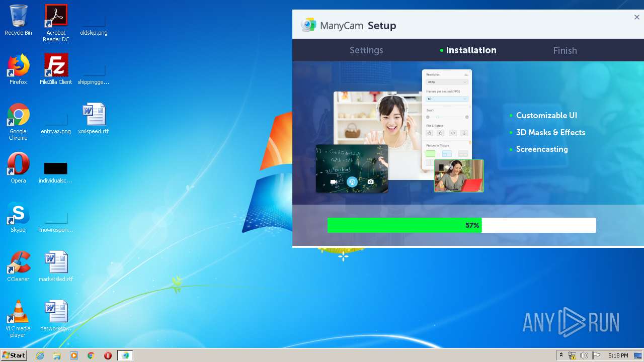Close the ManyCam Setup window
Image resolution: width=644 pixels, height=362 pixels.
(x=636, y=17)
